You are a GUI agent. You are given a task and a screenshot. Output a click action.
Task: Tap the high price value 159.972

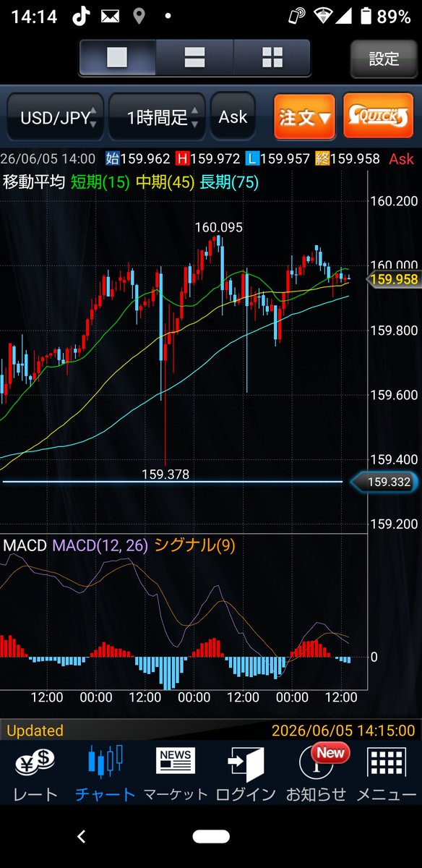pyautogui.click(x=217, y=158)
